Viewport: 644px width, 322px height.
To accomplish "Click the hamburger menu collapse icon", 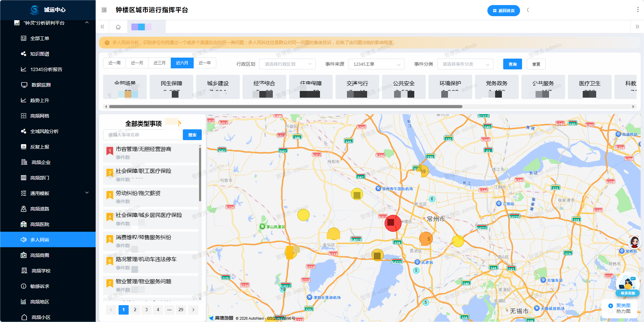I will coord(104,10).
